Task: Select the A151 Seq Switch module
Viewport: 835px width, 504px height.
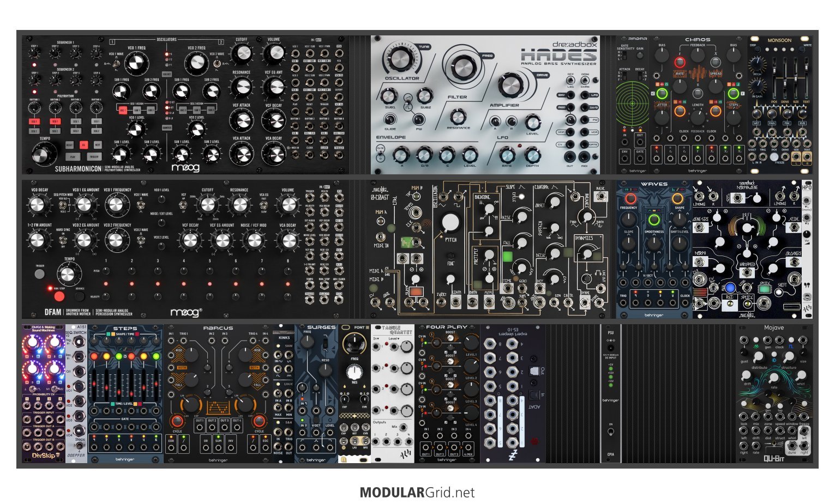Action: pyautogui.click(x=76, y=393)
